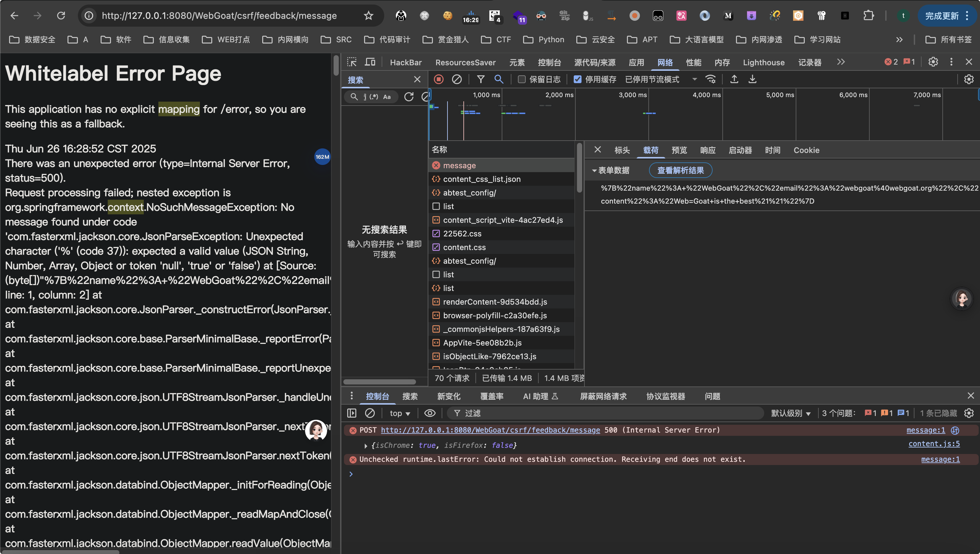
Task: Switch drawer to AI 助理 tab
Action: (540, 396)
